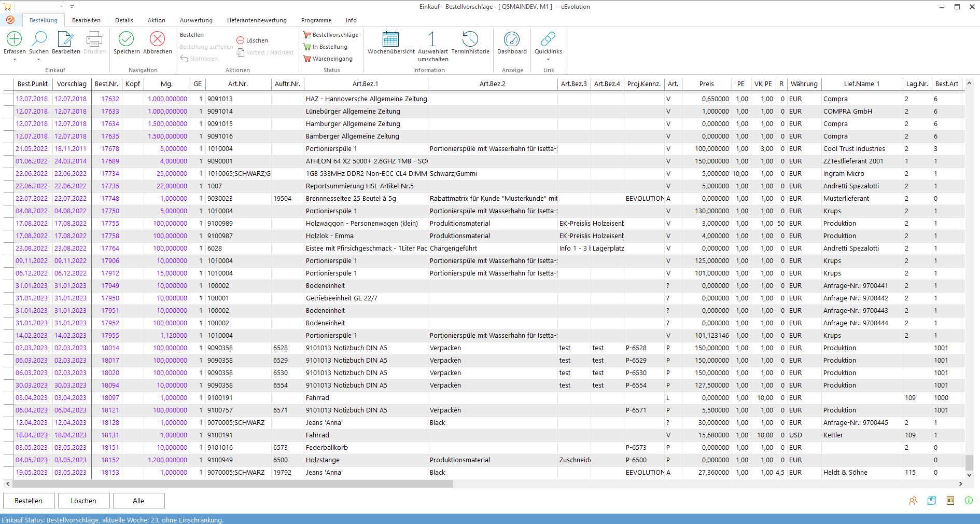The image size is (980, 524).
Task: Save with the Speichern checkmark icon
Action: click(x=127, y=39)
